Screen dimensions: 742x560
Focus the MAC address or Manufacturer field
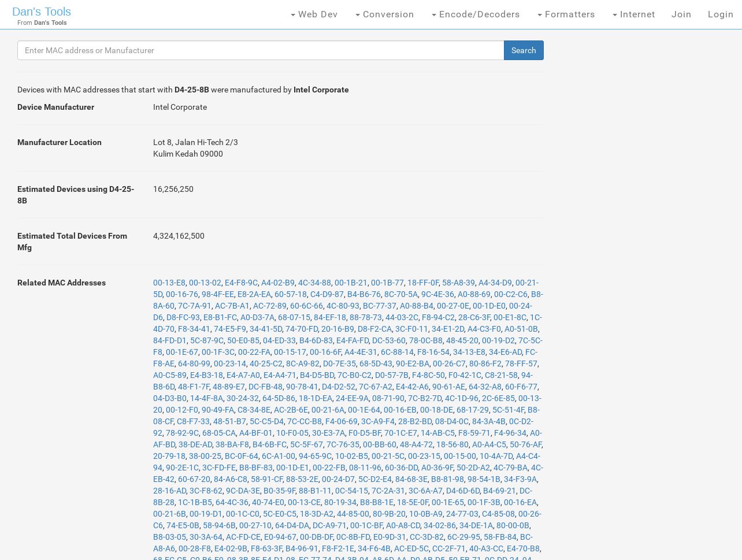click(261, 50)
